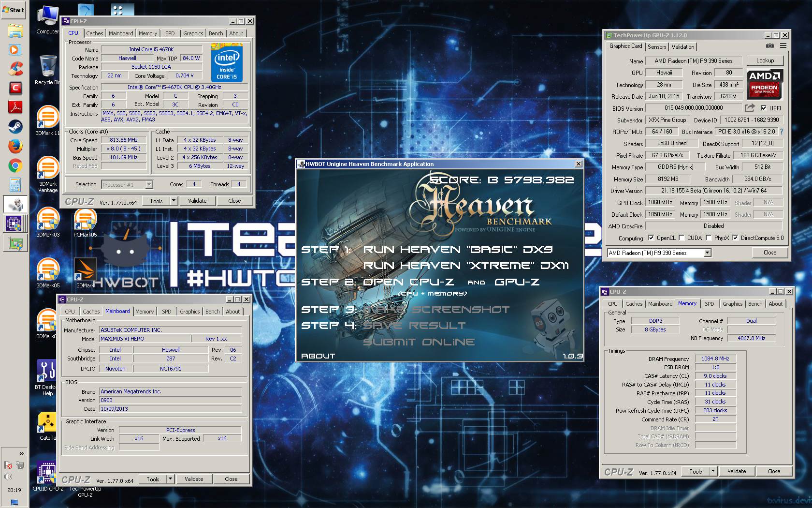Select the BT Desktop Help shortcut
The height and width of the screenshot is (508, 812).
point(47,378)
